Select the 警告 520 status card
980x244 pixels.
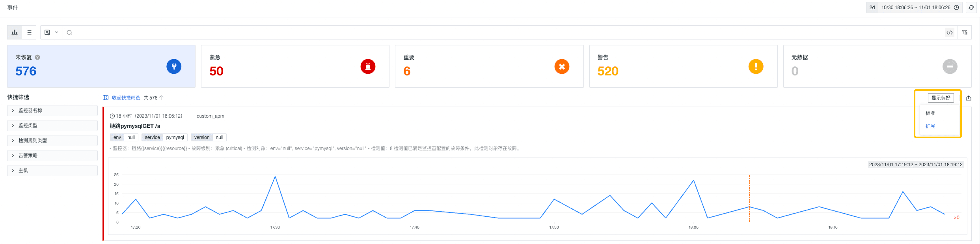pos(683,66)
